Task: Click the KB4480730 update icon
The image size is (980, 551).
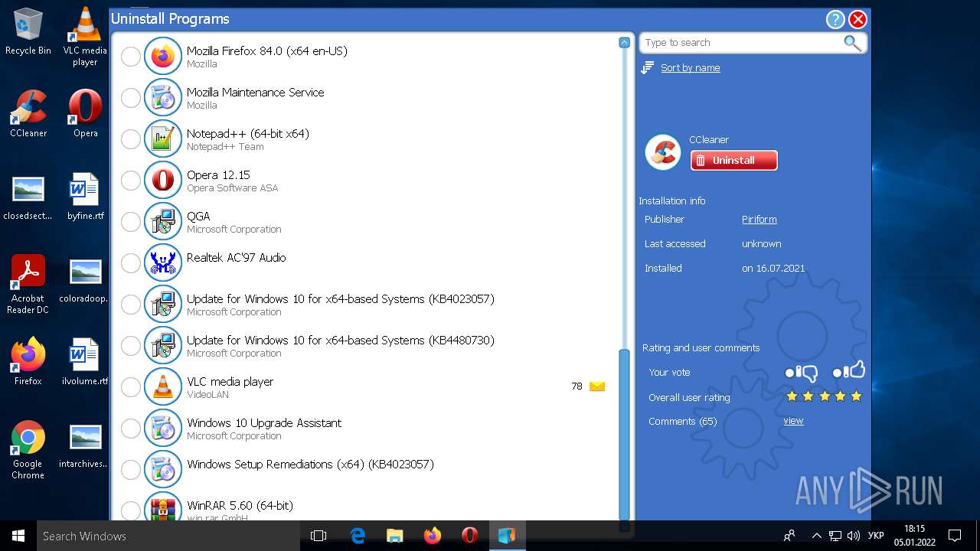Action: click(x=163, y=346)
